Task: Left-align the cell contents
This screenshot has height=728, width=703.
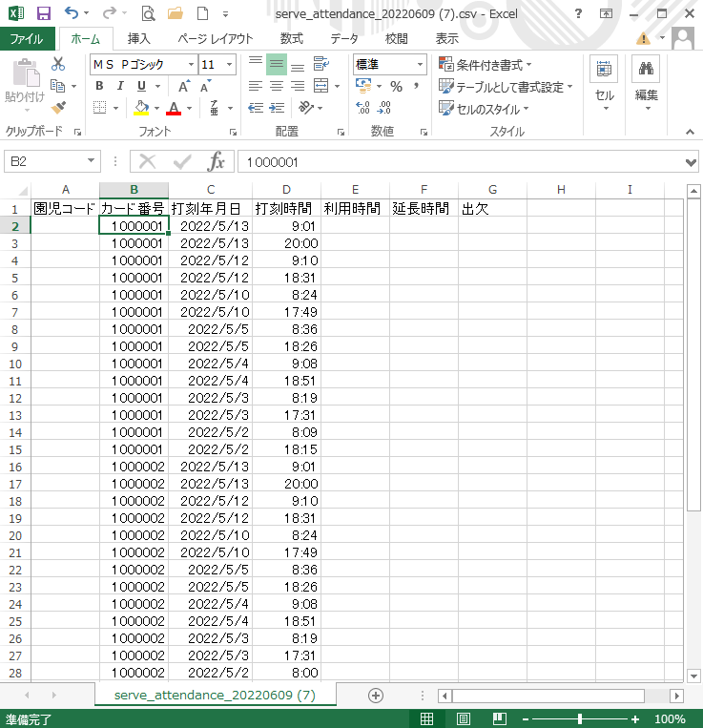Action: (256, 86)
